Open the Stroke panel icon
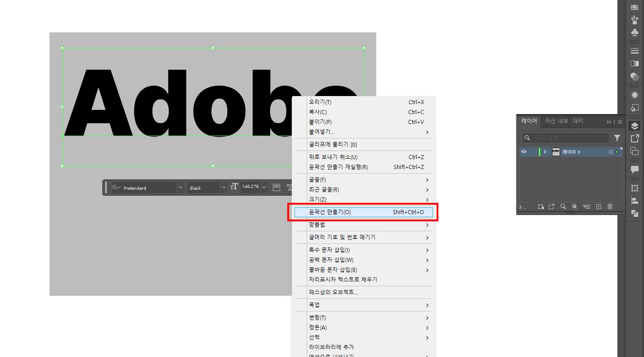644x357 pixels. [x=635, y=51]
